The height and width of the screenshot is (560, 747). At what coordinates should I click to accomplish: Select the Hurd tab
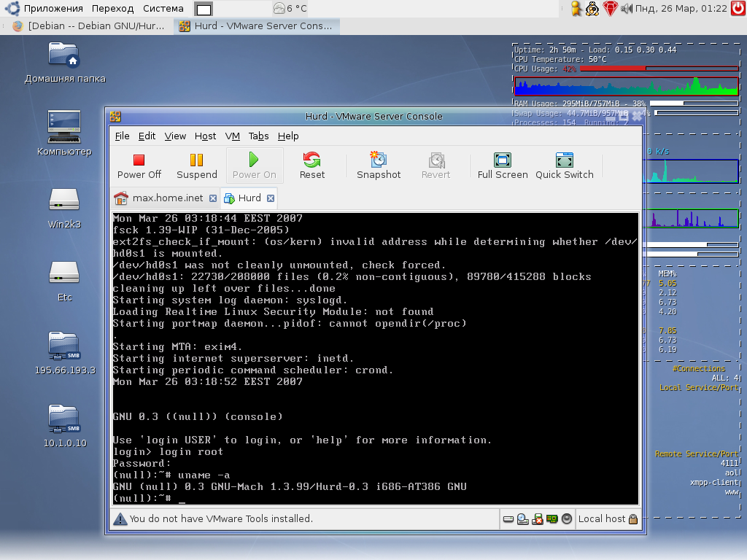tap(249, 198)
